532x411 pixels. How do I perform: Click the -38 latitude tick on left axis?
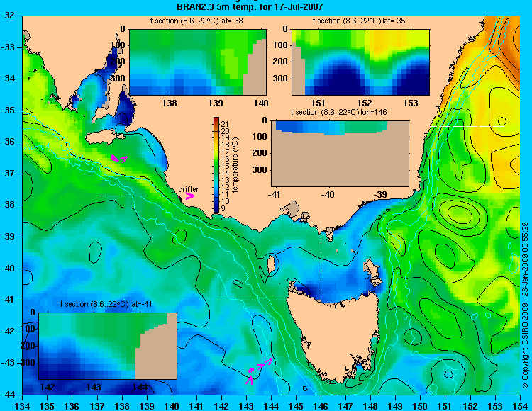point(8,205)
